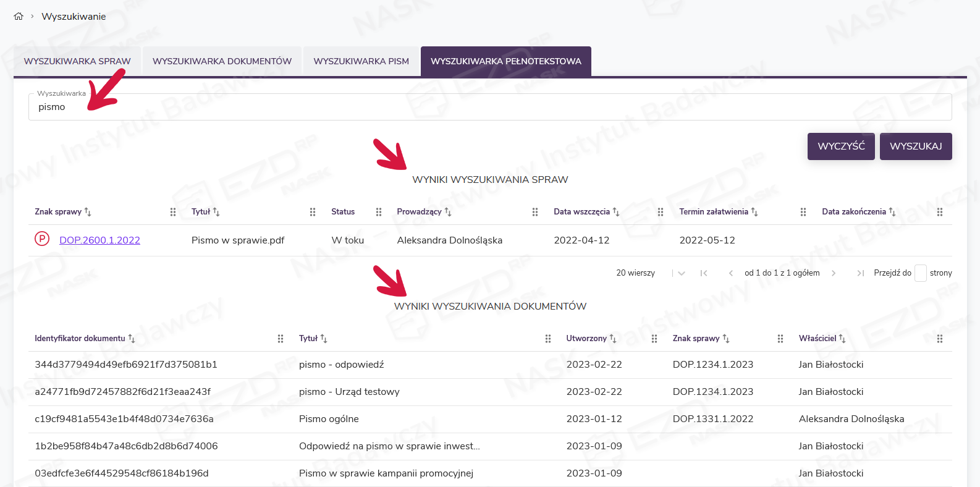980x487 pixels.
Task: Click the home breadcrumb icon
Action: coord(19,17)
